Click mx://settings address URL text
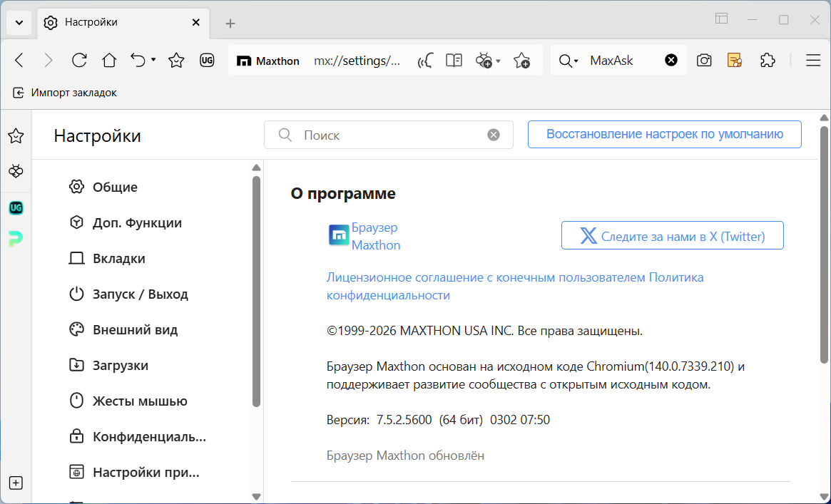Screen dimensions: 831x504 (357, 61)
